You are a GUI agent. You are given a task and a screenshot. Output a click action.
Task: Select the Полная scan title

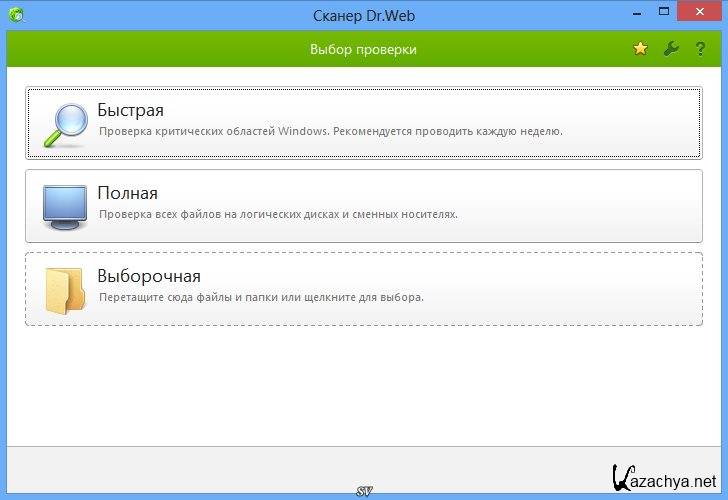[x=127, y=193]
